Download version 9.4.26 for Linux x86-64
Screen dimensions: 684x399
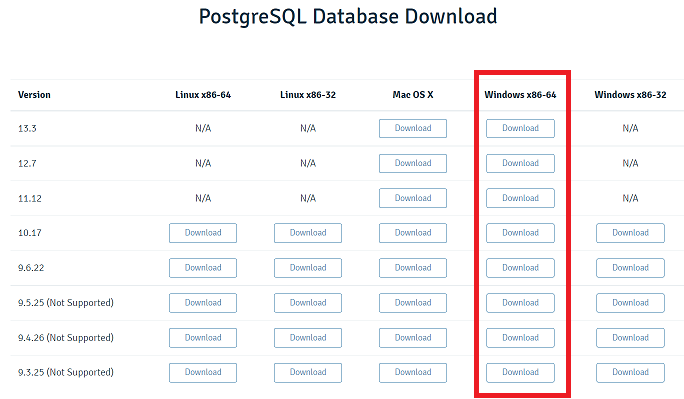pyautogui.click(x=203, y=338)
